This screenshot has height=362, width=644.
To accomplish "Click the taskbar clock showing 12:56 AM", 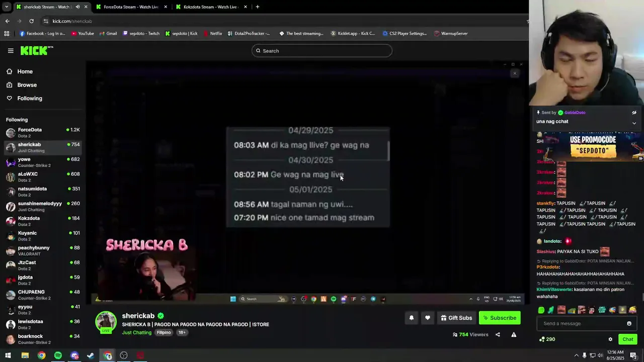I will point(615,355).
